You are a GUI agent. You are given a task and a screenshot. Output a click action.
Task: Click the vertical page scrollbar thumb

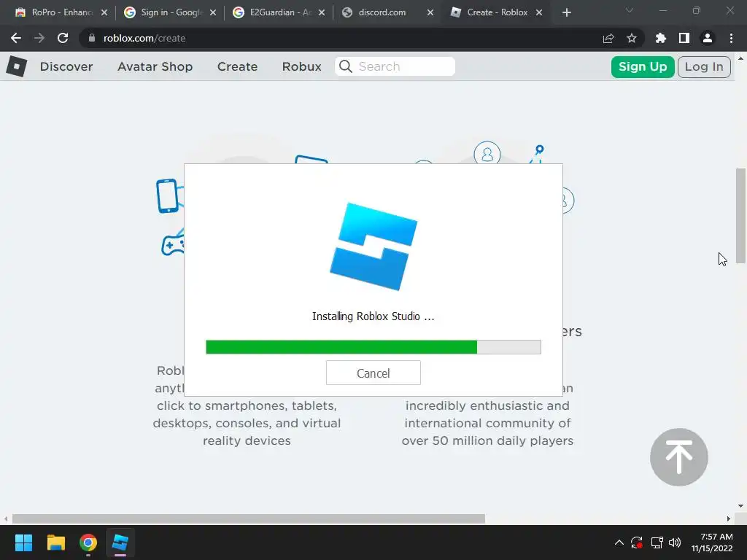coord(740,215)
